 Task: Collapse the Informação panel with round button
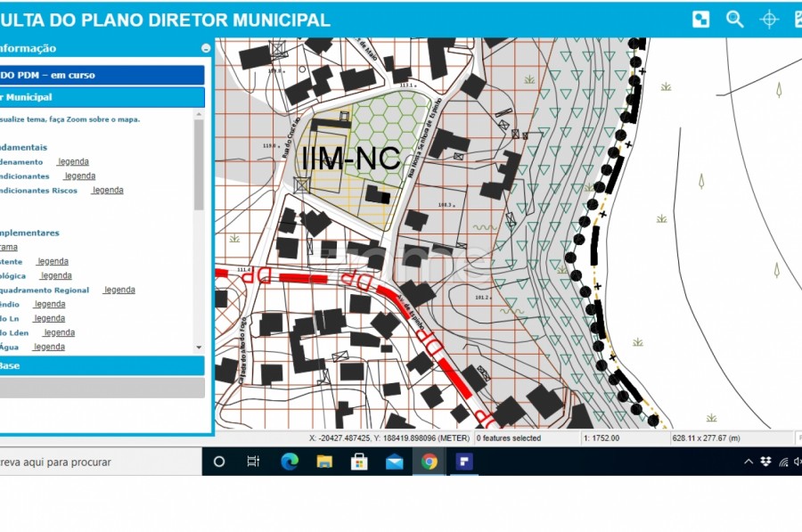(x=206, y=48)
